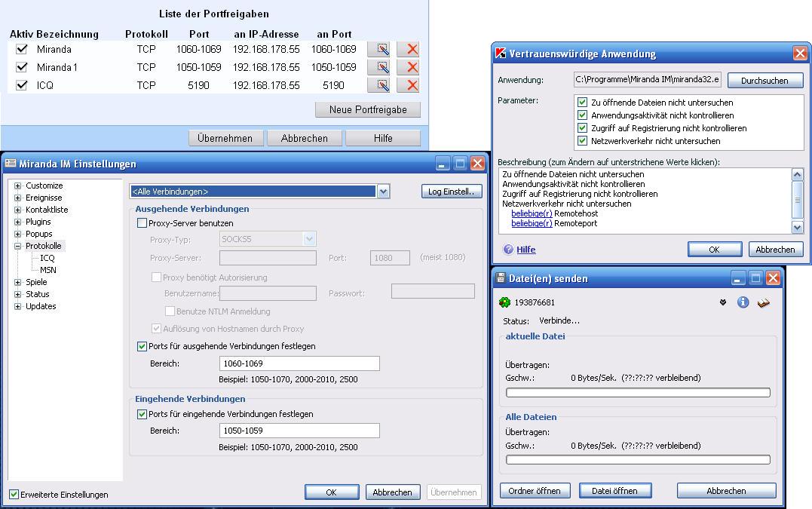The width and height of the screenshot is (812, 509).
Task: Open the small arrow menu in file send window
Action: (x=723, y=302)
